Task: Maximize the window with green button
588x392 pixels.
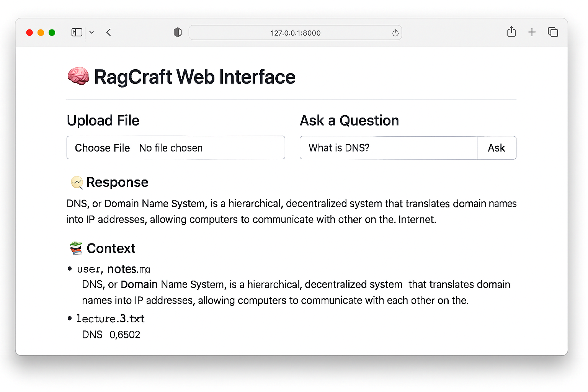Action: click(x=52, y=33)
